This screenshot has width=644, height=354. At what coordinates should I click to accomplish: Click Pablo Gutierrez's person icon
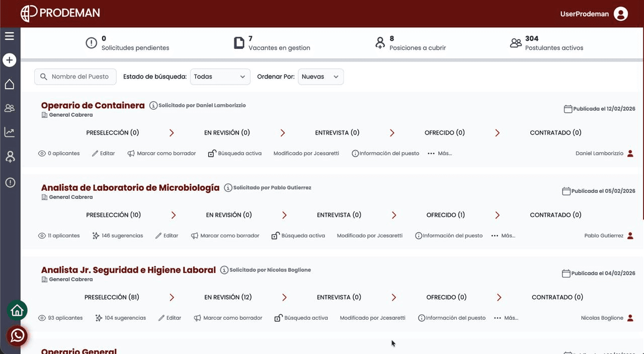point(630,236)
